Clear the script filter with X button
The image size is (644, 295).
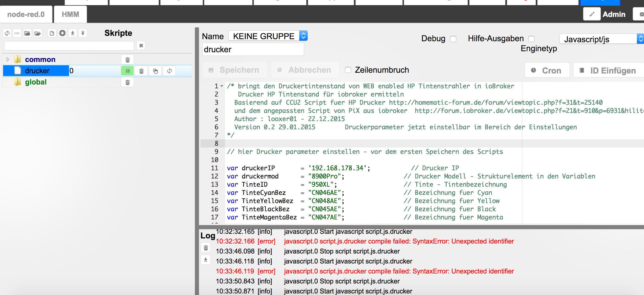click(x=141, y=46)
